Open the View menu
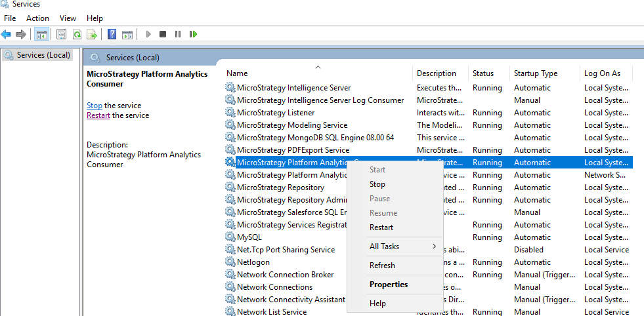Image resolution: width=644 pixels, height=316 pixels. pyautogui.click(x=68, y=18)
